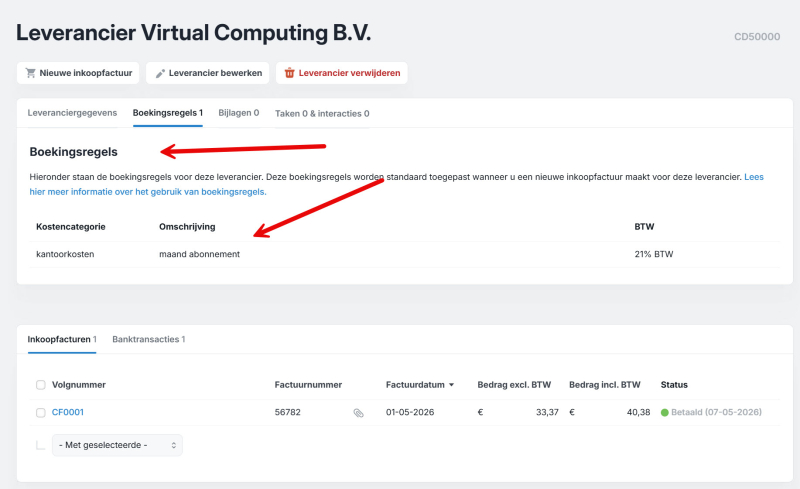Image resolution: width=800 pixels, height=489 pixels.
Task: Click the Omschrijving column header
Action: [x=187, y=227]
